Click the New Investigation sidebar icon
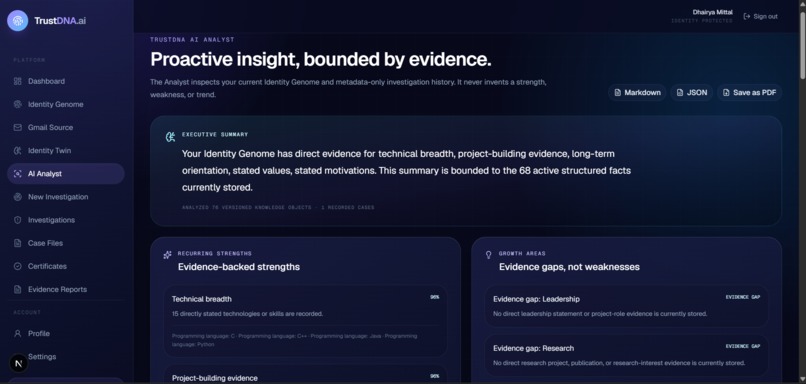The height and width of the screenshot is (384, 806). 17,197
